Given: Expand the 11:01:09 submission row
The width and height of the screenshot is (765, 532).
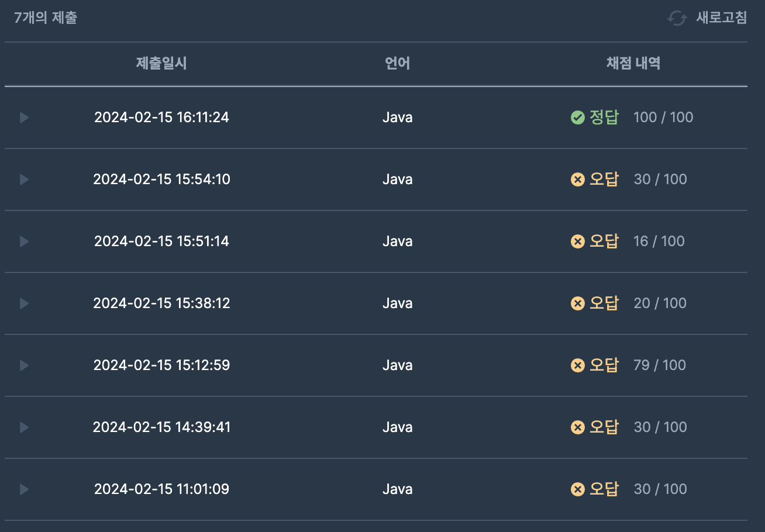Looking at the screenshot, I should (24, 489).
